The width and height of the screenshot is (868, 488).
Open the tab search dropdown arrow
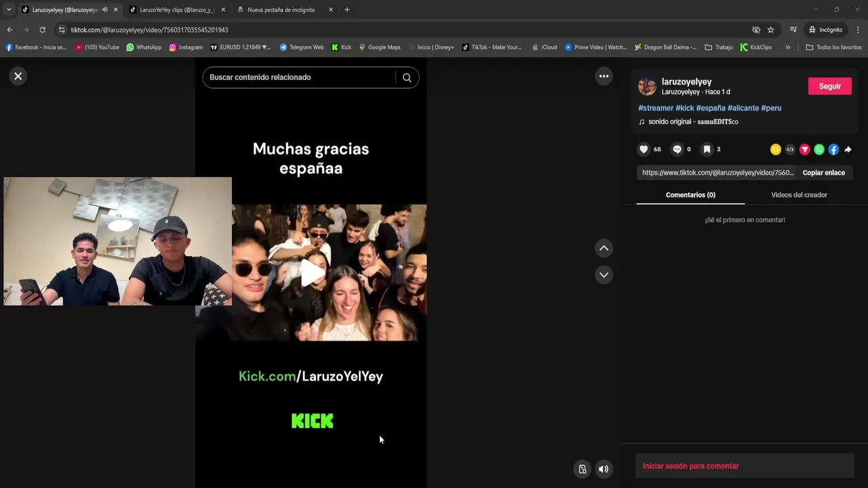coord(8,9)
